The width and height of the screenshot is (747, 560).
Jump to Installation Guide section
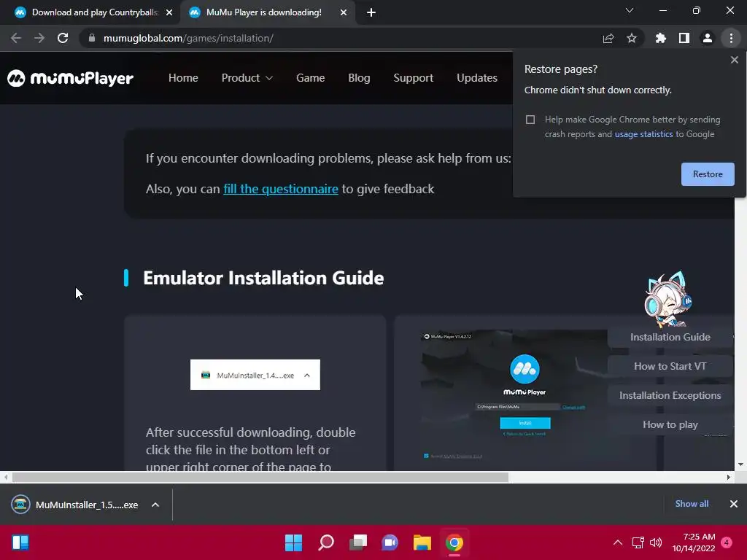point(670,337)
